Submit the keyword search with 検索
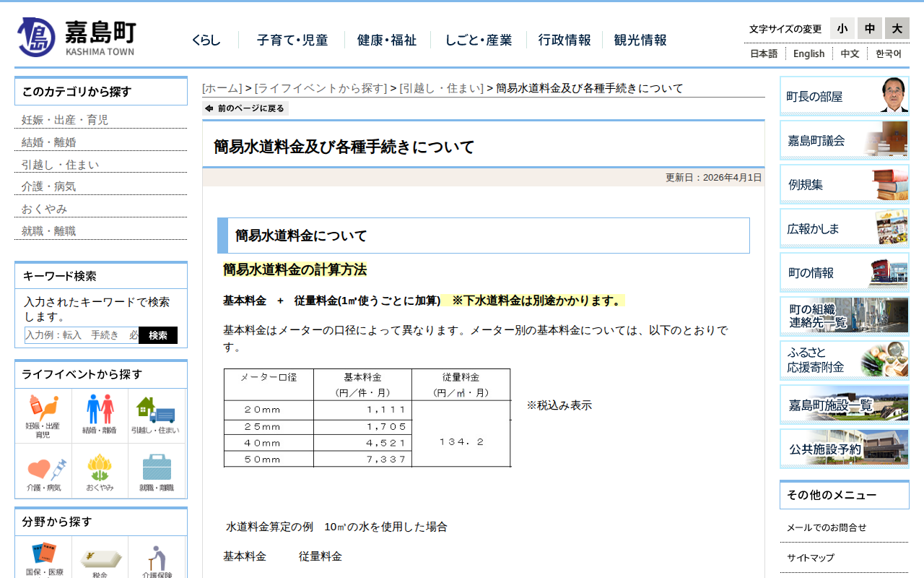Image resolution: width=924 pixels, height=578 pixels. (158, 335)
